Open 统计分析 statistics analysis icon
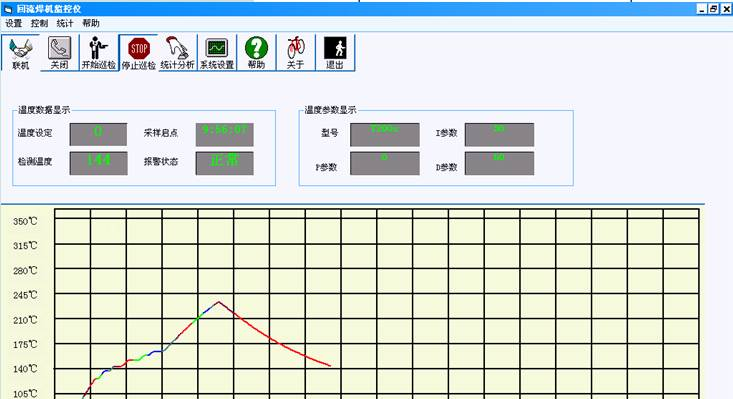 click(x=177, y=52)
